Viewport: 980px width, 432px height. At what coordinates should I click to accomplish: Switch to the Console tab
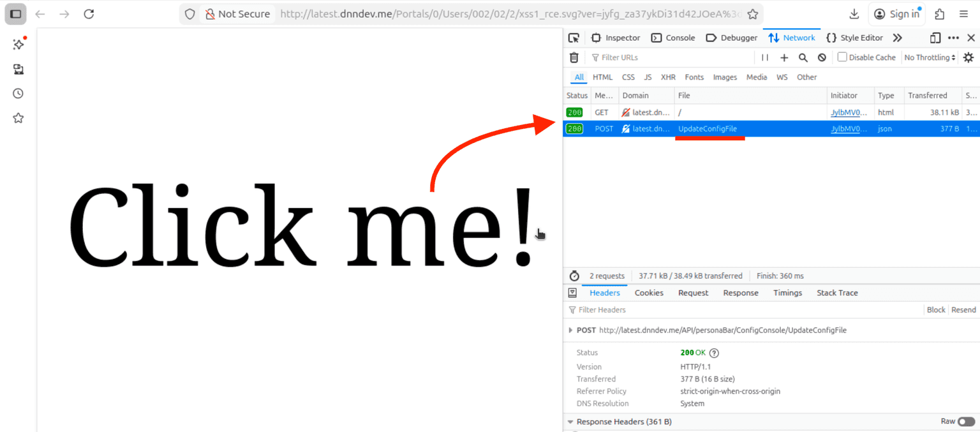(673, 38)
